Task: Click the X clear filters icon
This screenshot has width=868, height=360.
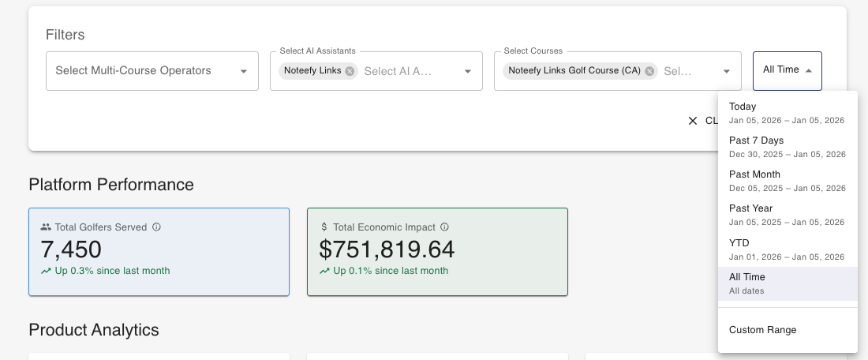Action: [x=693, y=121]
